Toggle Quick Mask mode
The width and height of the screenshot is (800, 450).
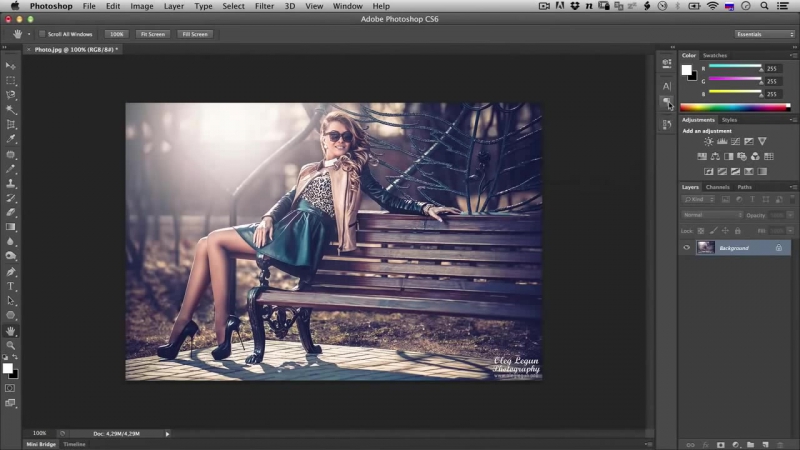point(11,387)
